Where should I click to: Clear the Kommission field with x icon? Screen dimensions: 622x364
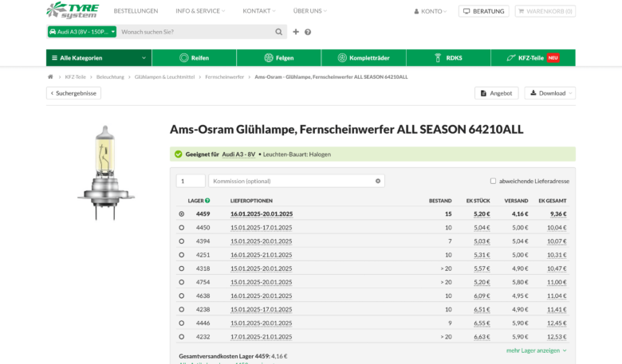[x=378, y=181]
